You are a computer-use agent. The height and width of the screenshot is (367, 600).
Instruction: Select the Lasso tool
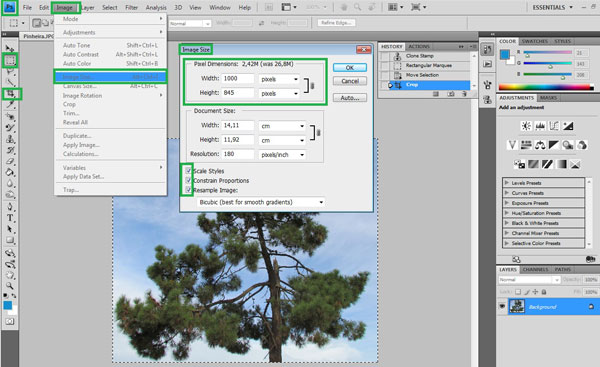(x=10, y=71)
